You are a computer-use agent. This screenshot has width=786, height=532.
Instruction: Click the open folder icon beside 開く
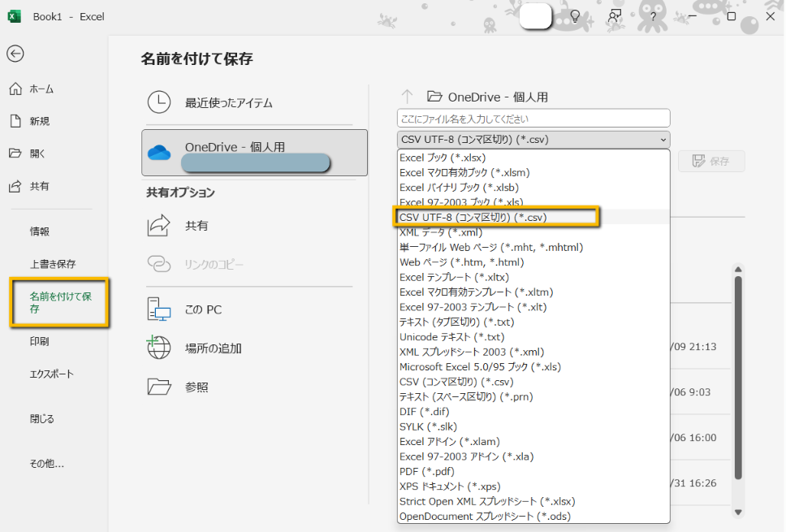[15, 153]
